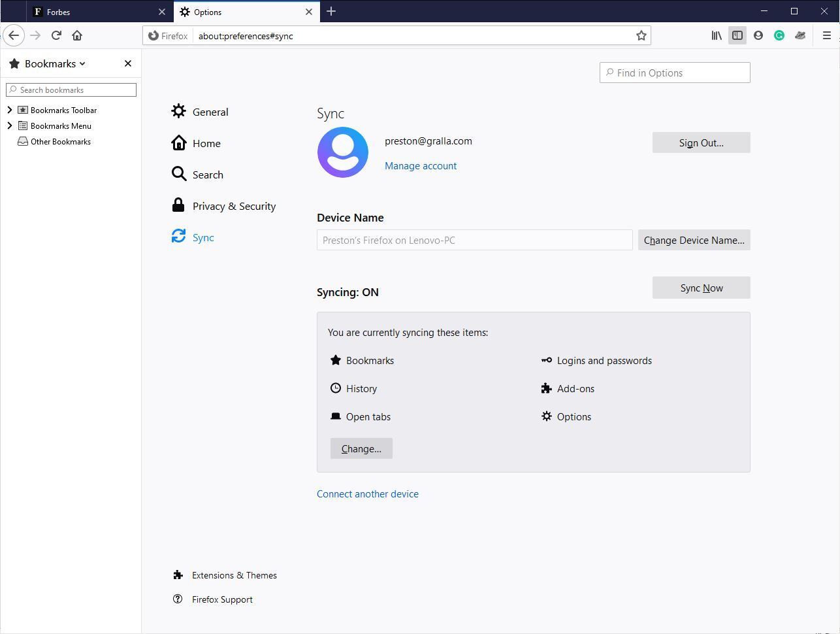
Task: Maximize the Firefox window
Action: tap(794, 11)
